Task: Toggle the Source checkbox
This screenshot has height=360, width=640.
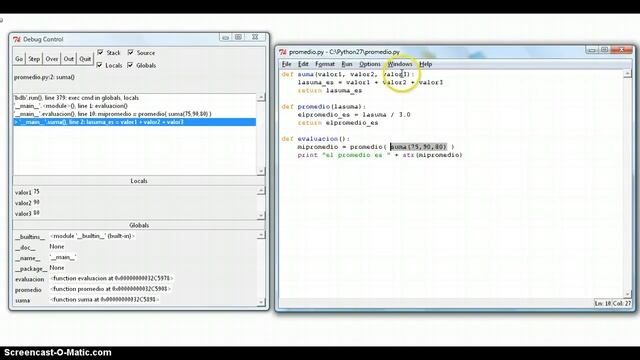Action: pos(131,52)
